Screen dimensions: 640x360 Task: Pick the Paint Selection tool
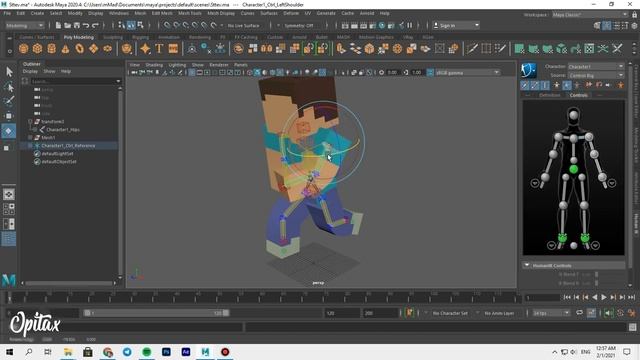click(9, 101)
